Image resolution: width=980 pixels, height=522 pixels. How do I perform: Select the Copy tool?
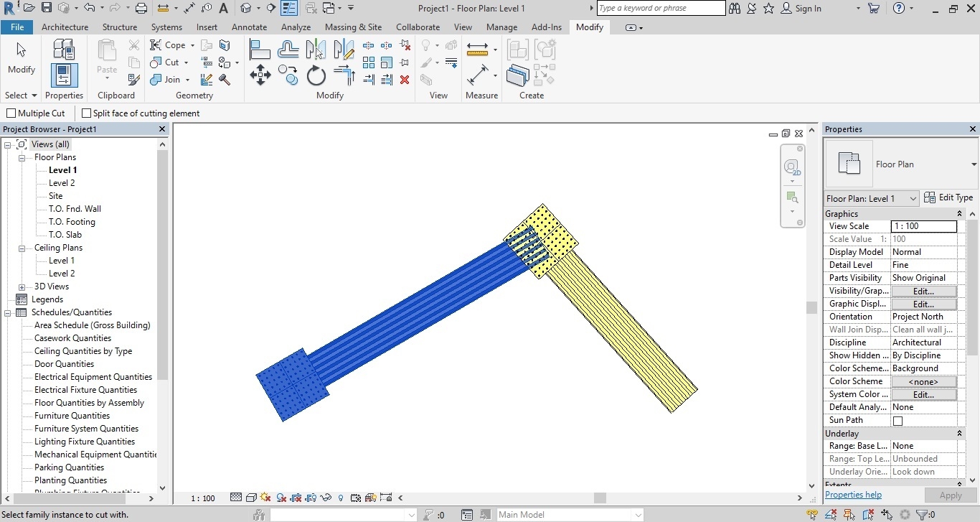288,75
